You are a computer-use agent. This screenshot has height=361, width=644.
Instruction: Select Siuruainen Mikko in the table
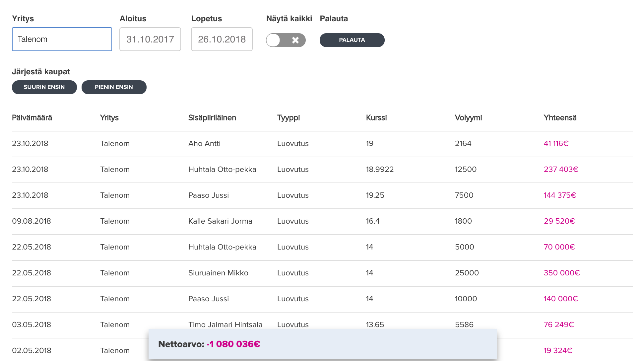(218, 273)
